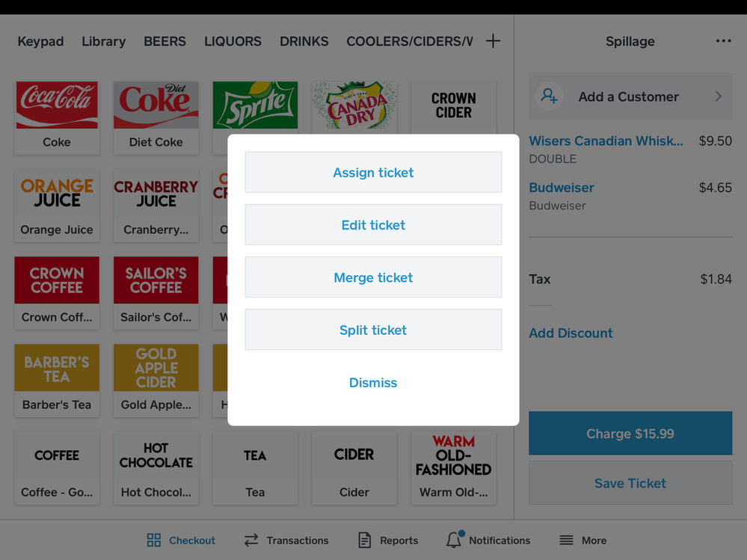Choose Assign ticket in the dialog
Viewport: 747px width, 560px height.
point(373,172)
